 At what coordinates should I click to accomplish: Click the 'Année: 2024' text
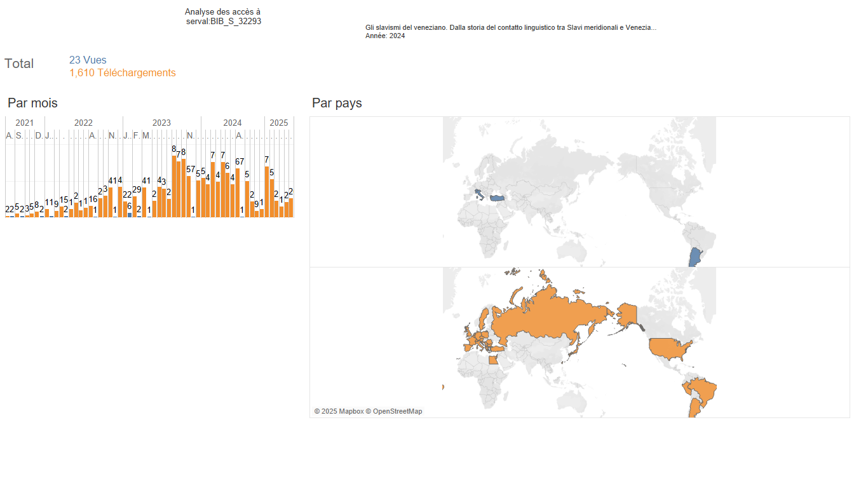[x=385, y=36]
